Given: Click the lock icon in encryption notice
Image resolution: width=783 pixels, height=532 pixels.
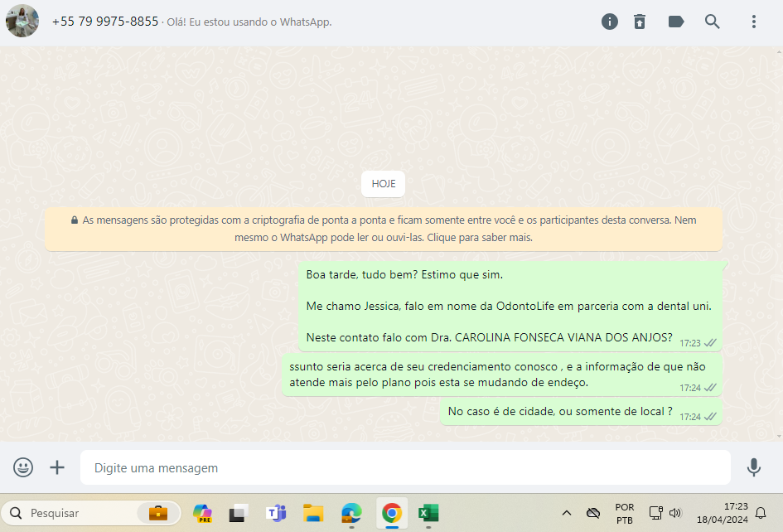Looking at the screenshot, I should [x=75, y=220].
